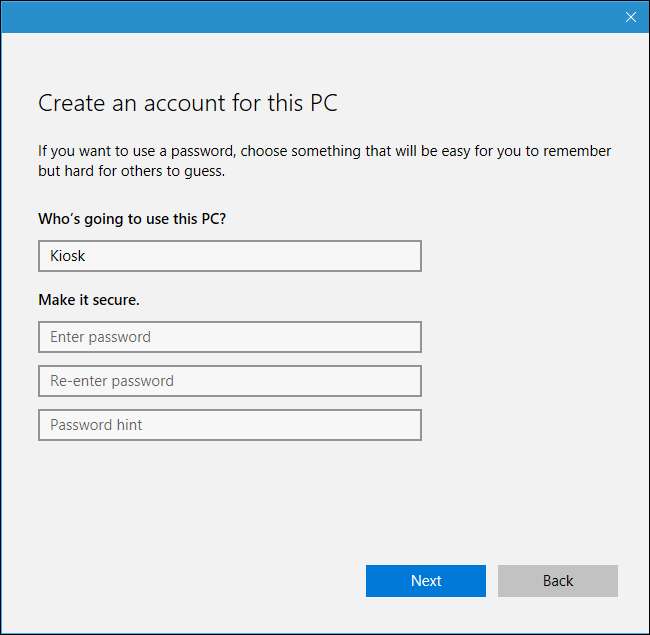Click the "Who's going to use this PC?" label
This screenshot has height=635, width=650.
pyautogui.click(x=132, y=219)
